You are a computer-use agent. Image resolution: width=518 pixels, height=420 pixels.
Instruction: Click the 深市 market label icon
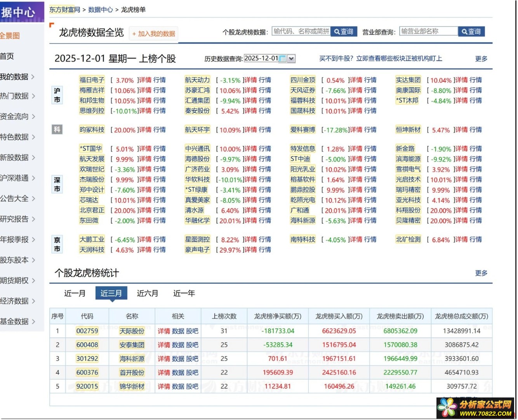pyautogui.click(x=57, y=185)
